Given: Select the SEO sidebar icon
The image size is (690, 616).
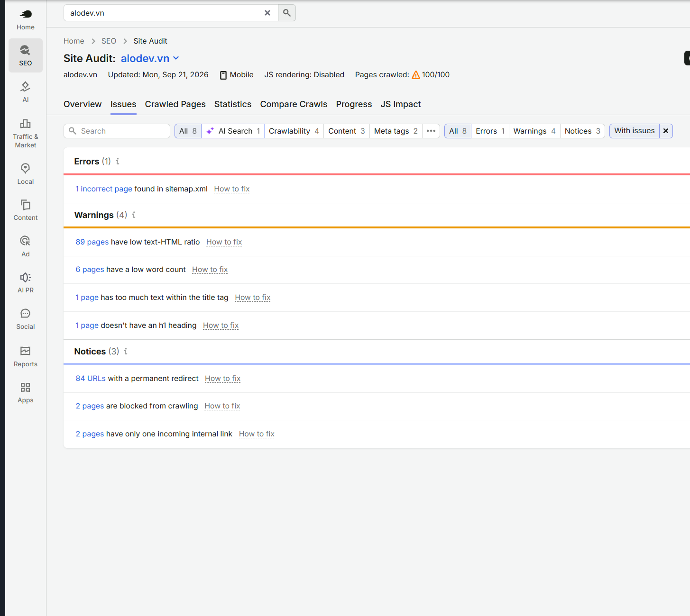Looking at the screenshot, I should point(26,55).
